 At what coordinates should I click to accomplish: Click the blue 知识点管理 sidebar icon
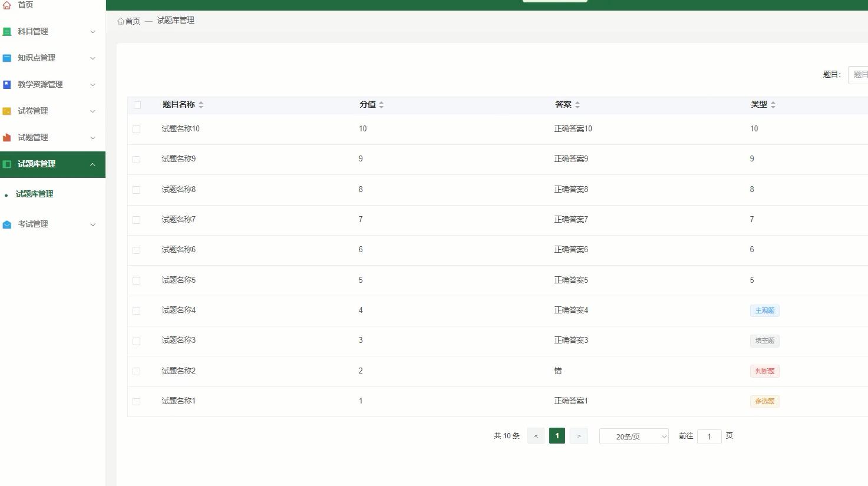point(7,58)
